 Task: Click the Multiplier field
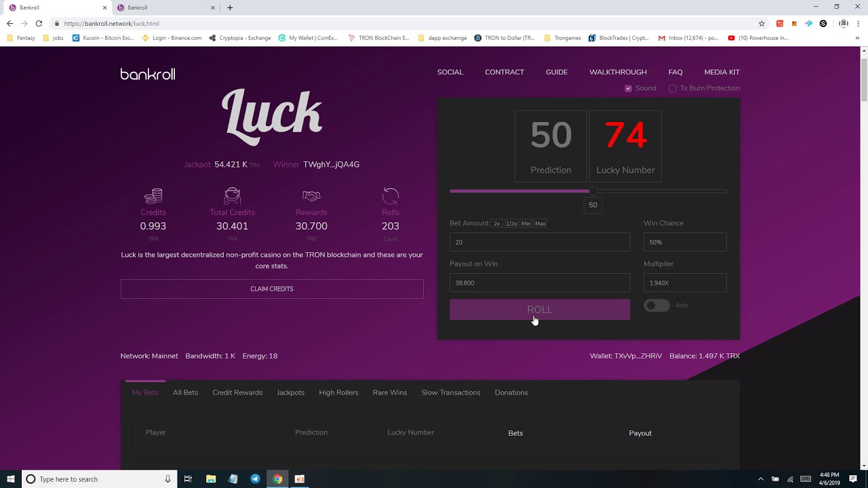pyautogui.click(x=685, y=283)
